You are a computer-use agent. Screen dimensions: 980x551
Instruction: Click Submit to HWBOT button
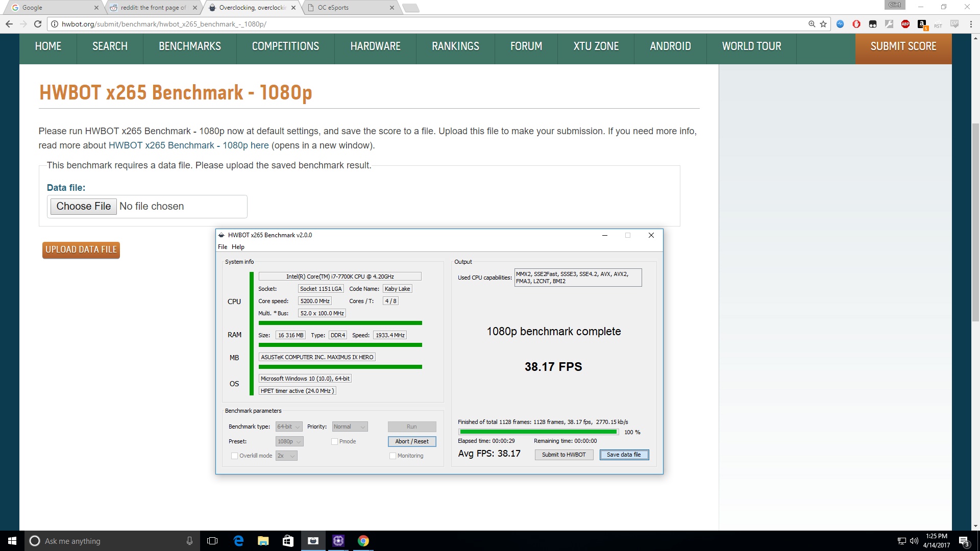click(x=564, y=455)
